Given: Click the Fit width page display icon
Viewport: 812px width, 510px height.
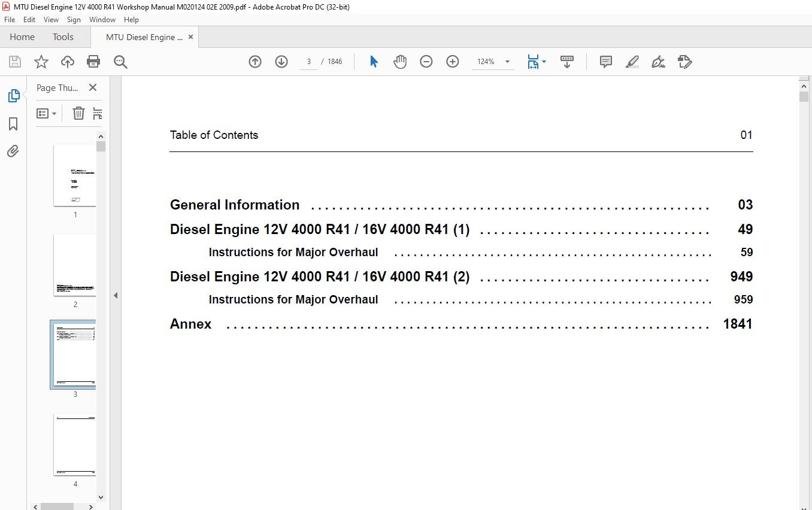Looking at the screenshot, I should tap(533, 62).
